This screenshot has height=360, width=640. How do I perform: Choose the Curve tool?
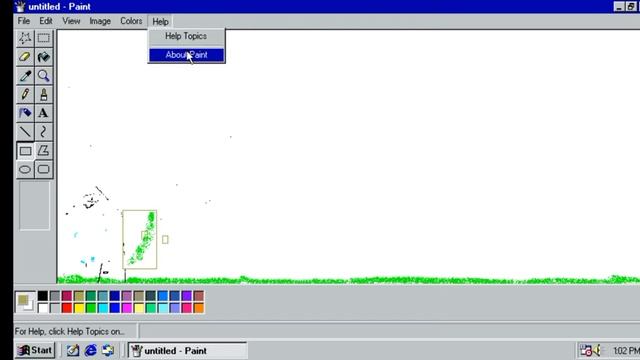pos(43,132)
